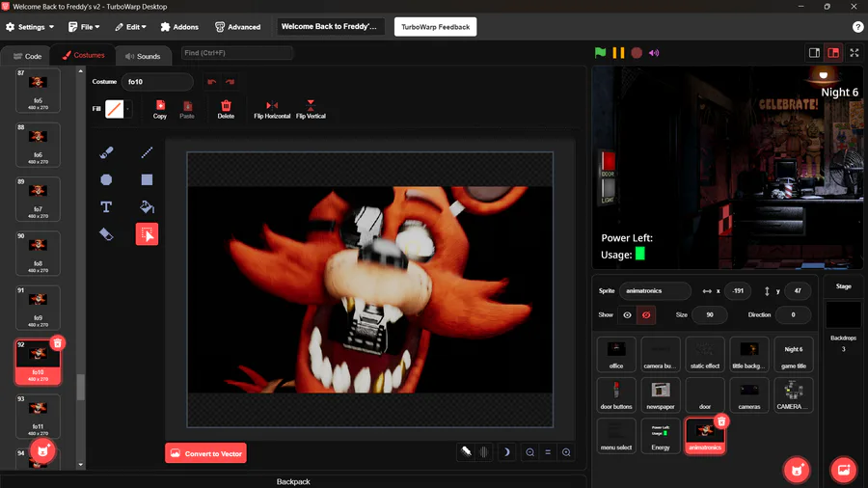Toggle onion skinning icon
Image resolution: width=868 pixels, height=488 pixels.
coord(484,452)
